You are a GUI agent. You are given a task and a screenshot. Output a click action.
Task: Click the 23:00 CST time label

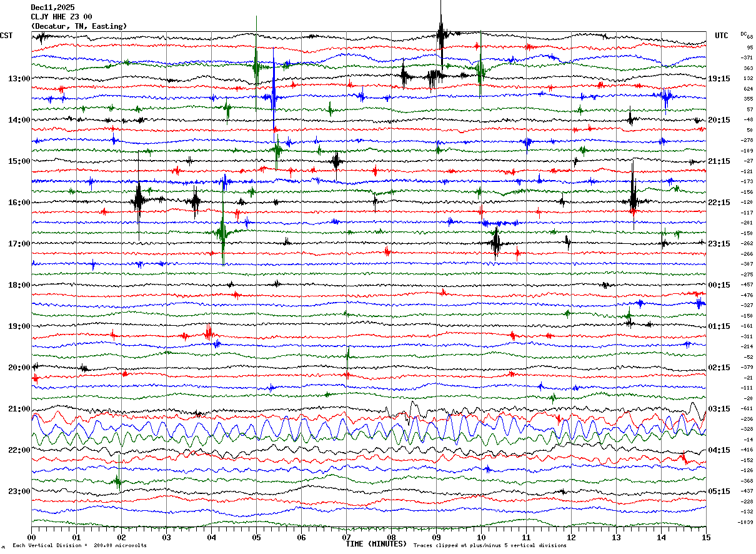click(x=19, y=491)
